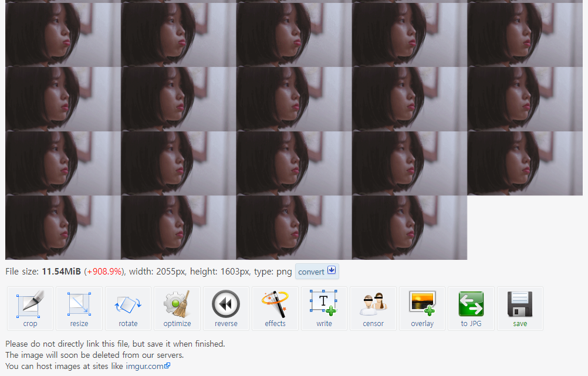This screenshot has height=376, width=588.
Task: Click the sprite sheet image preview
Action: tap(293, 130)
